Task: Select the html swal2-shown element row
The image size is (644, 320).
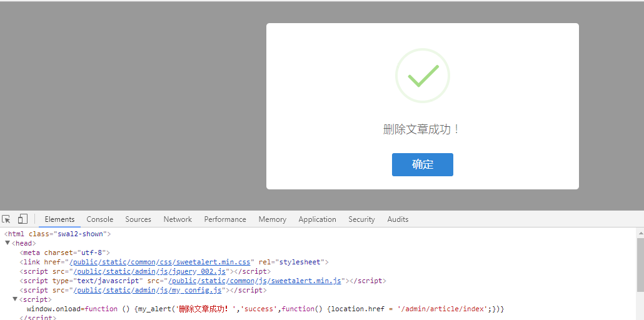Action: pos(58,234)
